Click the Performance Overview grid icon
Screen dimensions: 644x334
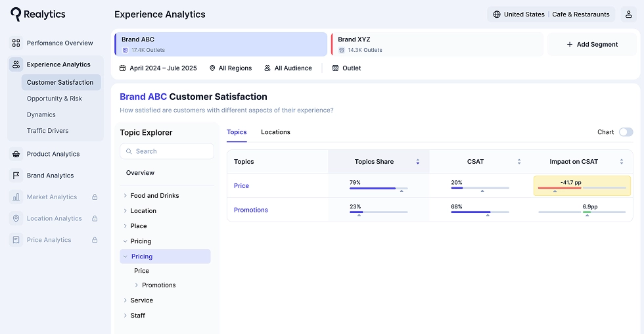click(x=16, y=43)
